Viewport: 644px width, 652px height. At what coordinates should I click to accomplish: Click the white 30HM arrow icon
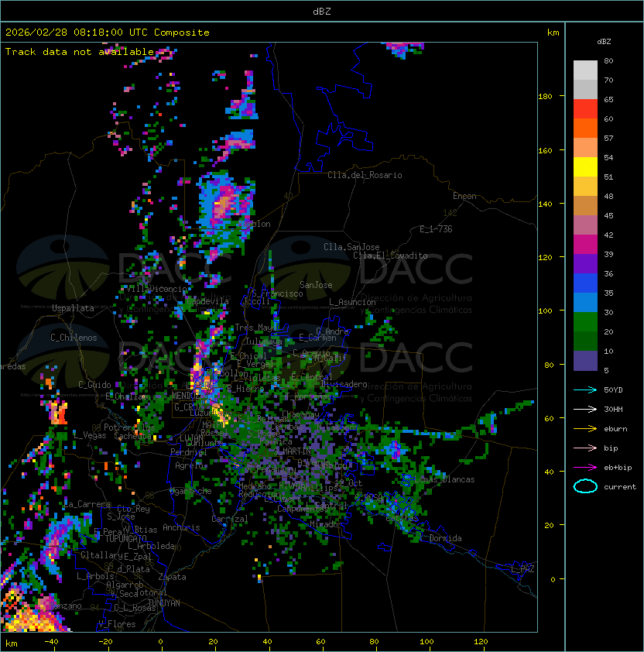coord(585,409)
